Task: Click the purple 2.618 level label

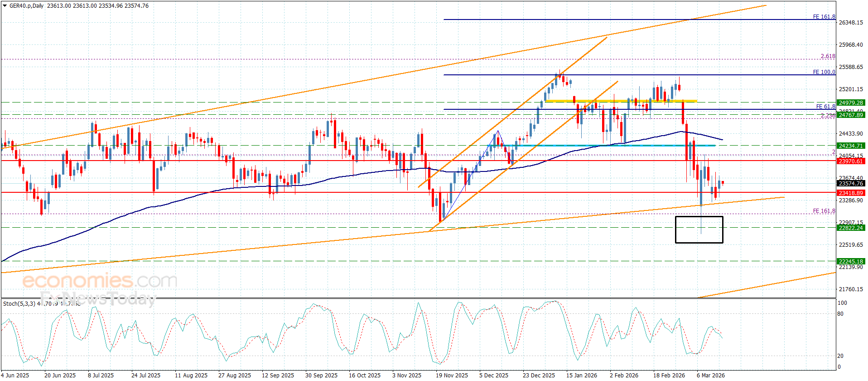Action: pyautogui.click(x=828, y=56)
